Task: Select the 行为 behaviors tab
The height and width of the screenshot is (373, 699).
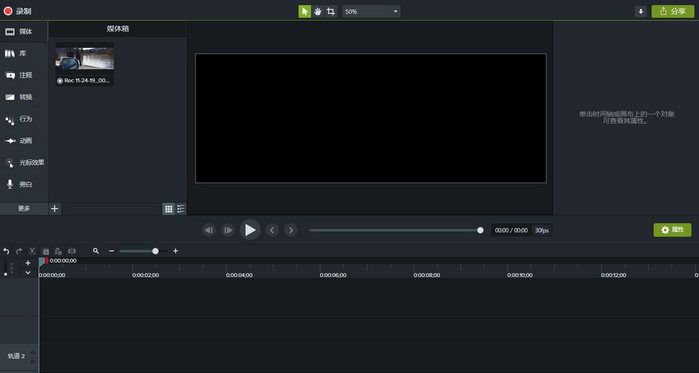Action: point(24,119)
